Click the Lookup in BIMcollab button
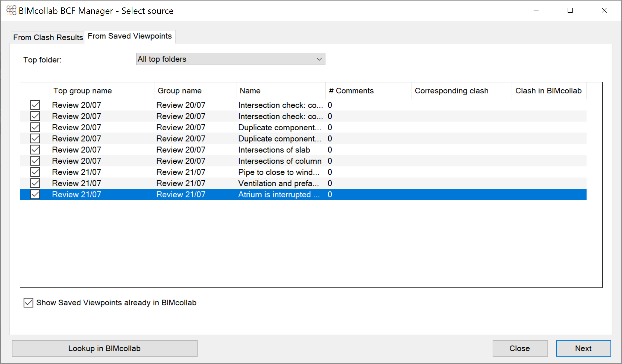 (x=105, y=348)
